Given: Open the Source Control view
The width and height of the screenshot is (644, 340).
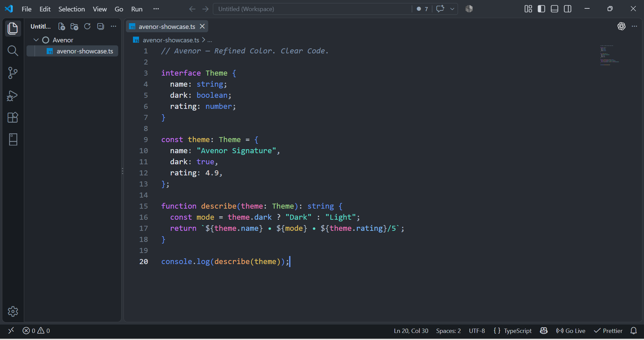Looking at the screenshot, I should tap(13, 73).
